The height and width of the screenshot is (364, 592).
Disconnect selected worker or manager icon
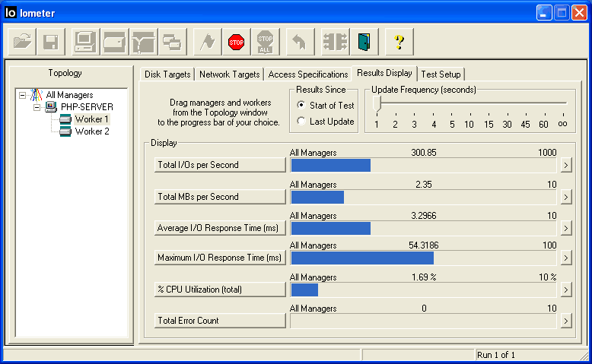point(335,42)
